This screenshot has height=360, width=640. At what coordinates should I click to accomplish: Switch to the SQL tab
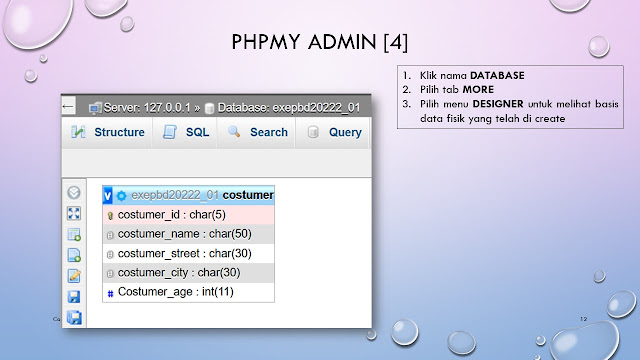click(185, 132)
